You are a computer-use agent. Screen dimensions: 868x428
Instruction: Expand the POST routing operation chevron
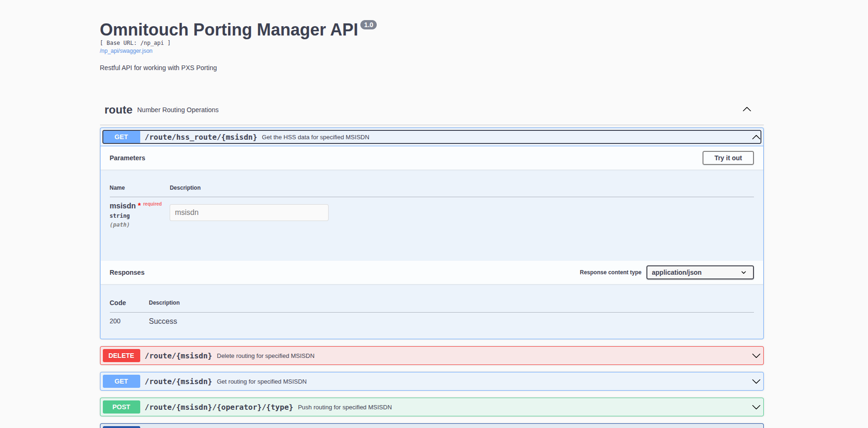pyautogui.click(x=756, y=407)
